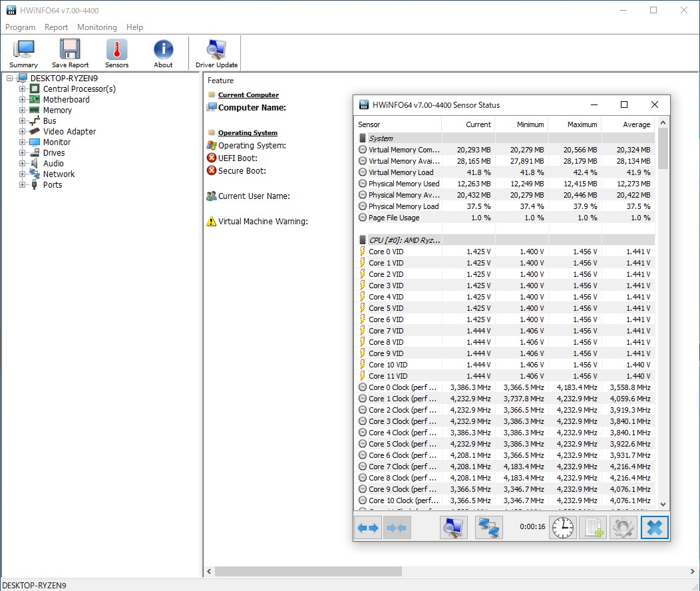Open the Summary toolbar icon

[x=23, y=53]
